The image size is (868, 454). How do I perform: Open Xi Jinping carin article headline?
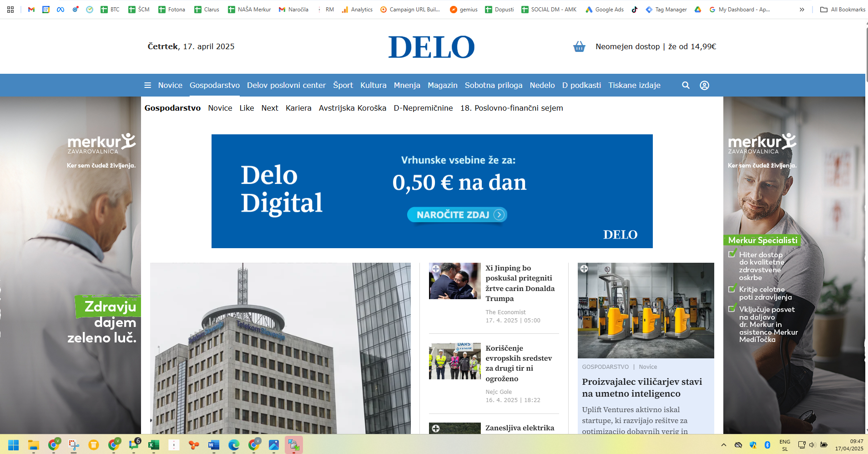click(x=520, y=283)
